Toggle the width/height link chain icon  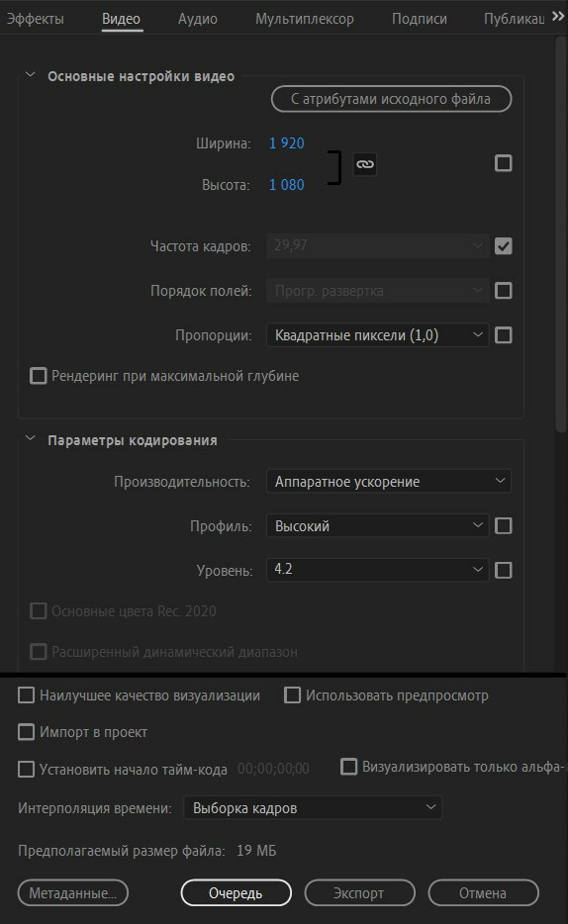[365, 164]
